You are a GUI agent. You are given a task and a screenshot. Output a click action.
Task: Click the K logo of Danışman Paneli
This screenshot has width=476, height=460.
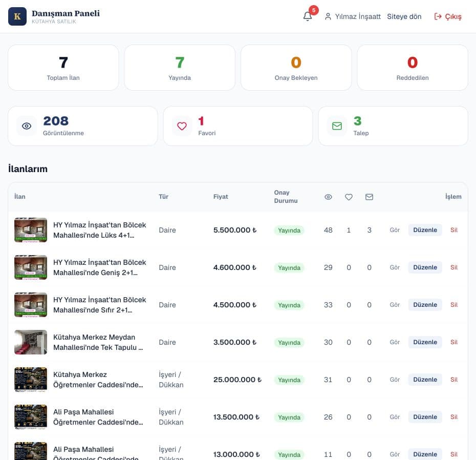coord(17,16)
